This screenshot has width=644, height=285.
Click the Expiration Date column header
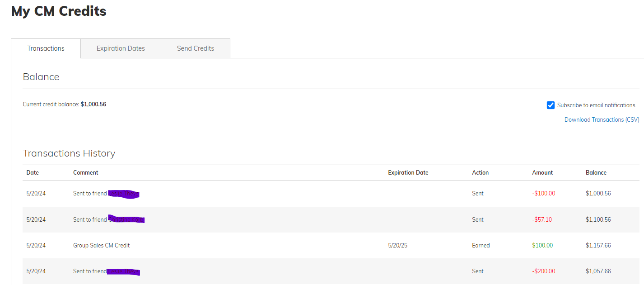coord(408,172)
